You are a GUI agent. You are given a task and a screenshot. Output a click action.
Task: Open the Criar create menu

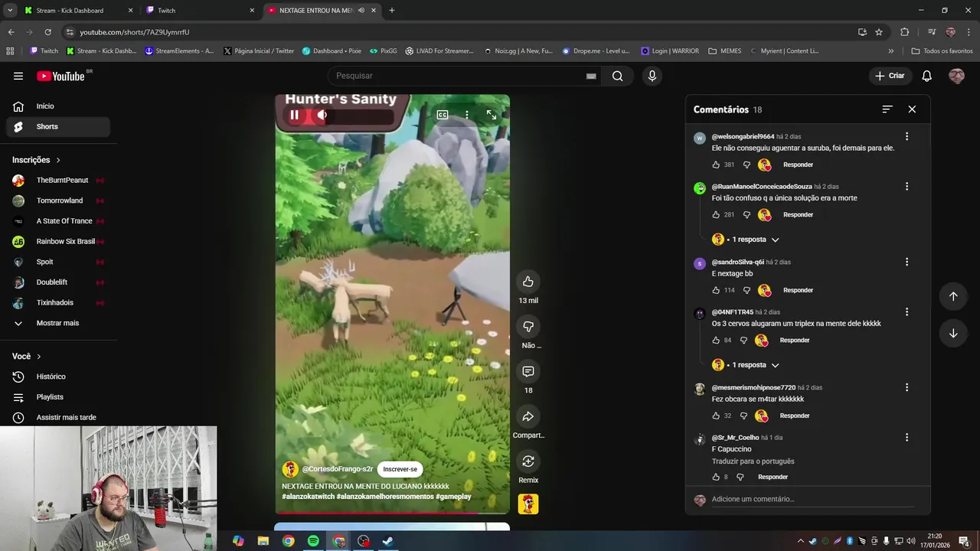(x=890, y=76)
